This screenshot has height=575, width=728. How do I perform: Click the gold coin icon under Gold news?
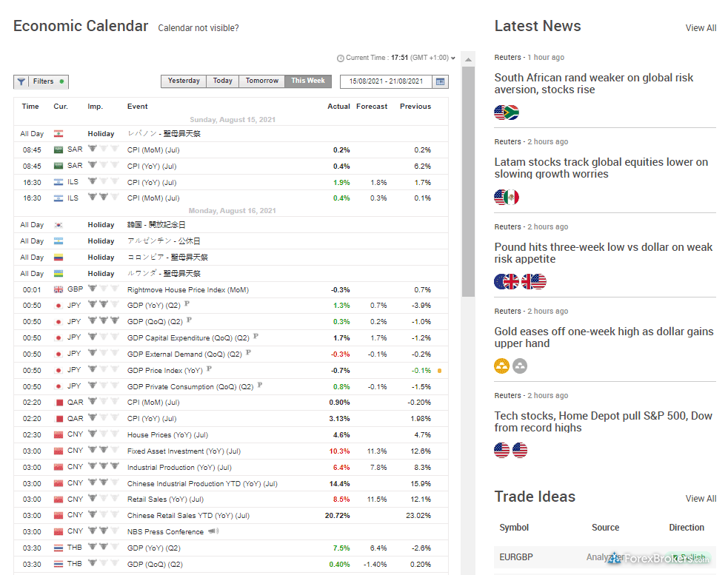[502, 366]
